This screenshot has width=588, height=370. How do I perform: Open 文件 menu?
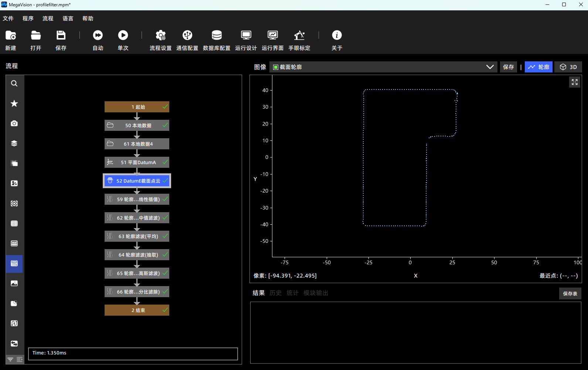pos(8,18)
